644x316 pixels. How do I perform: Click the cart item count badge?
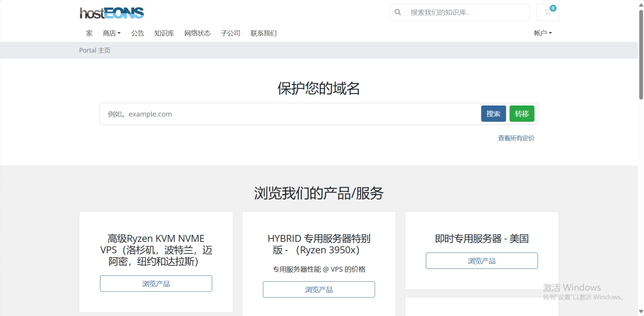pyautogui.click(x=553, y=8)
